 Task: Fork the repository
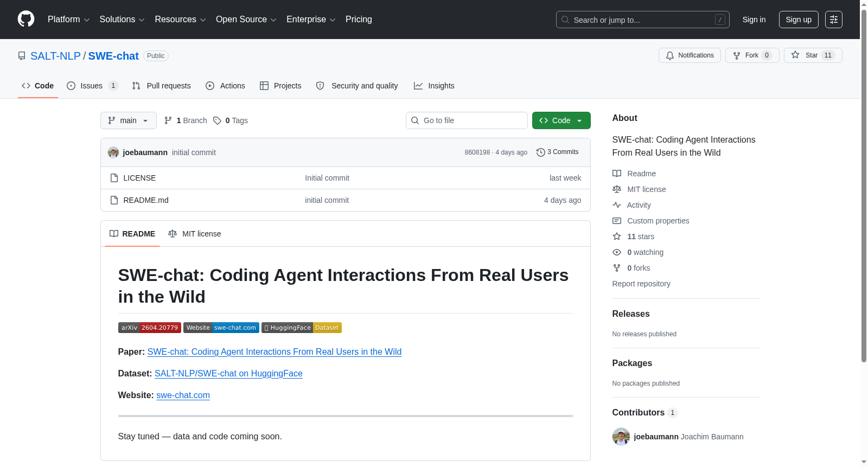752,55
